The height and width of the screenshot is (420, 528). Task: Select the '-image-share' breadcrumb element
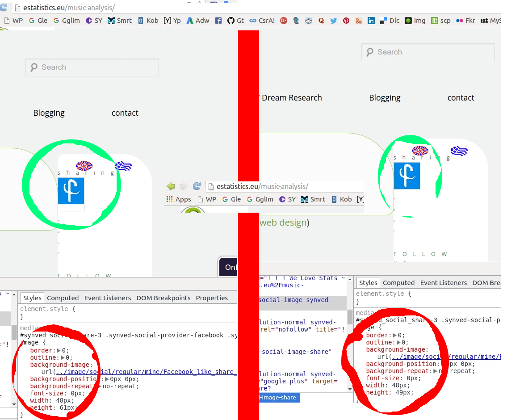click(x=277, y=398)
